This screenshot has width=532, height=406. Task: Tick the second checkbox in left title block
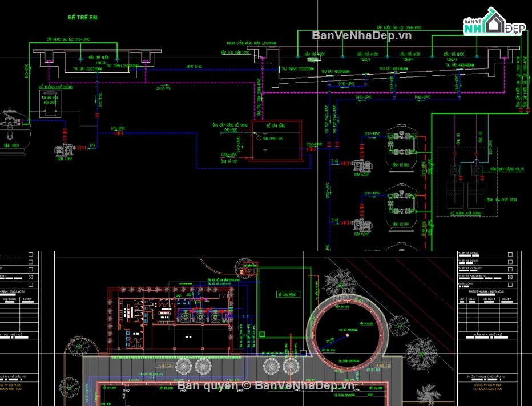pyautogui.click(x=30, y=262)
